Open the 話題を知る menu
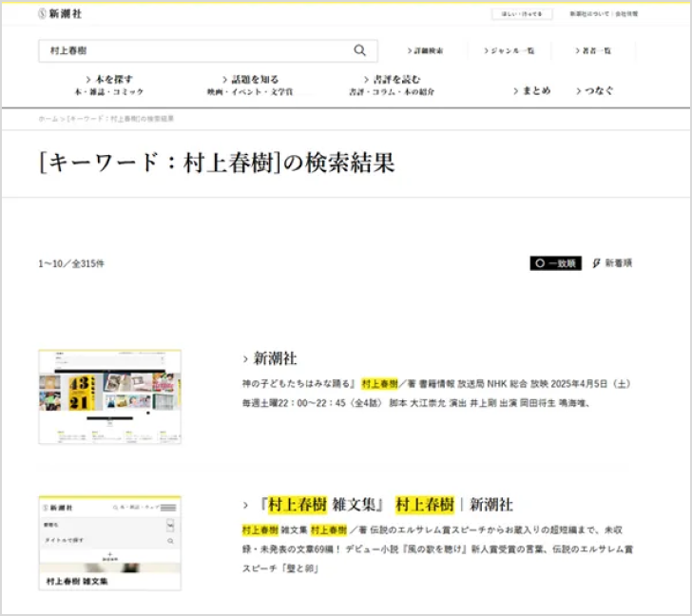The height and width of the screenshot is (616, 692). tap(250, 86)
